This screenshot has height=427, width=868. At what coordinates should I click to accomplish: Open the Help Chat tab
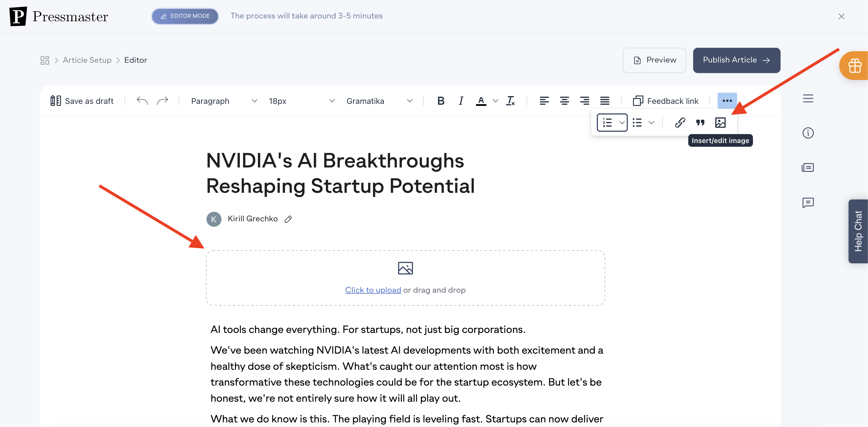point(858,231)
